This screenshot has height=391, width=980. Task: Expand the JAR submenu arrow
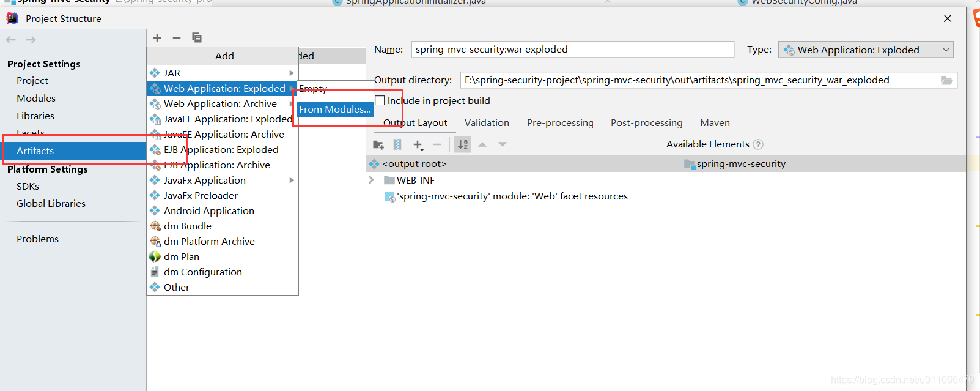[292, 73]
